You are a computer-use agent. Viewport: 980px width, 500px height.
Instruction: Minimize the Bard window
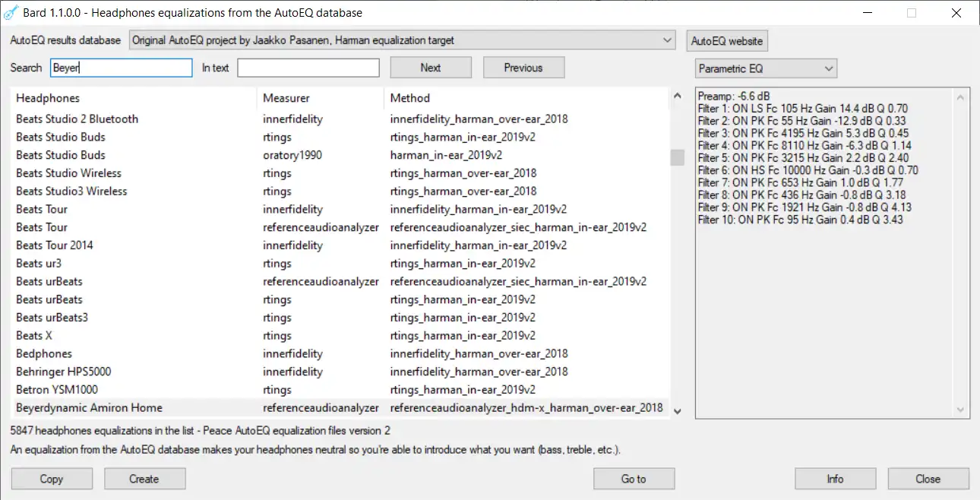[x=867, y=13]
